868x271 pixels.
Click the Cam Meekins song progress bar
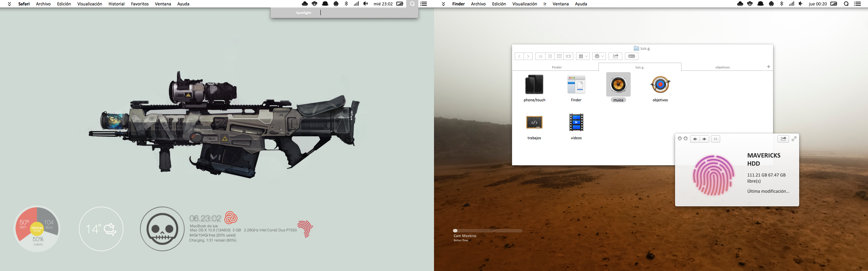coord(488,231)
